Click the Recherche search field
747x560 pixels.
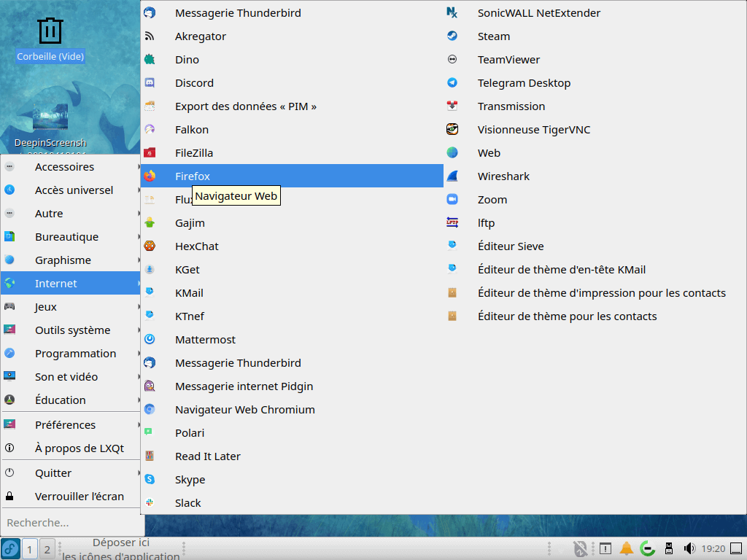point(72,522)
